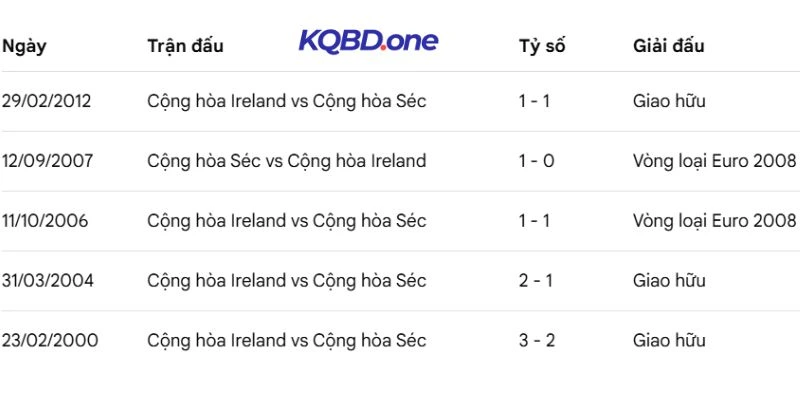Click the 1 - 0 score
This screenshot has height=400, width=800.
tap(536, 161)
